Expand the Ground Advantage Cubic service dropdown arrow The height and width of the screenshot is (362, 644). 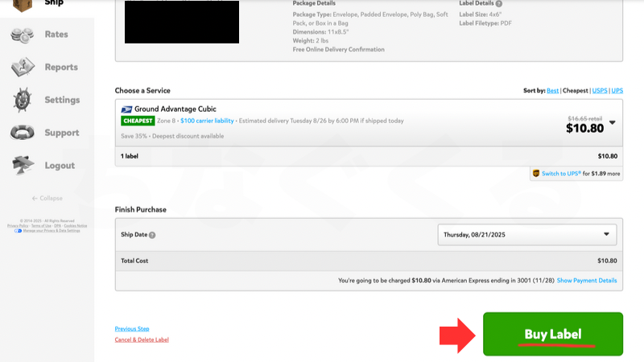click(612, 123)
